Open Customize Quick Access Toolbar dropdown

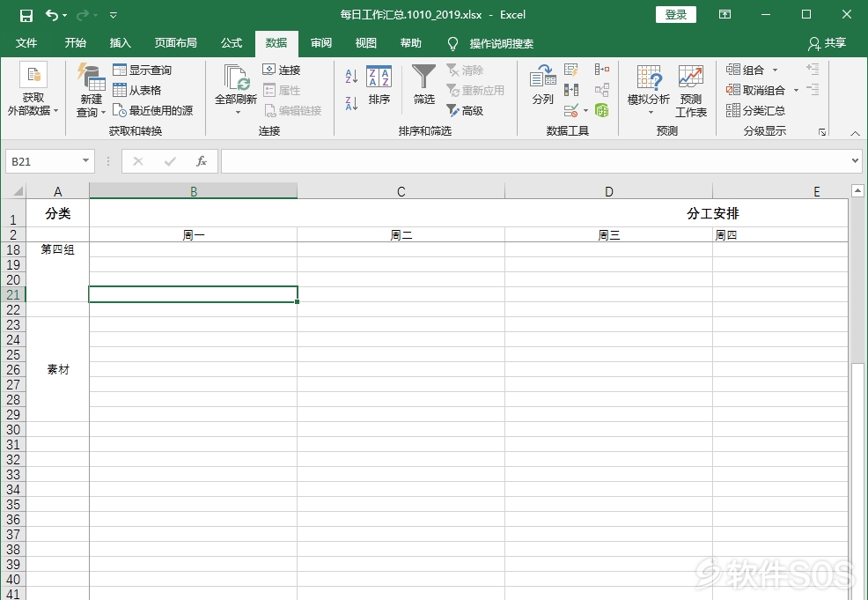[x=113, y=16]
